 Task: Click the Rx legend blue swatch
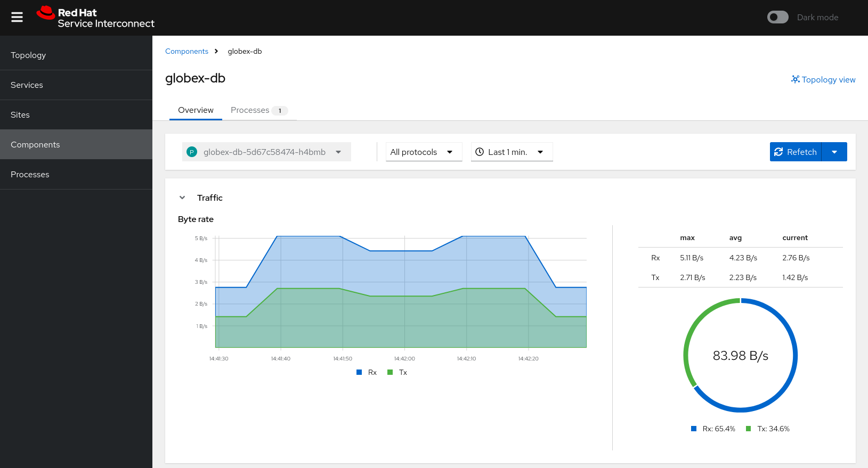pos(359,372)
